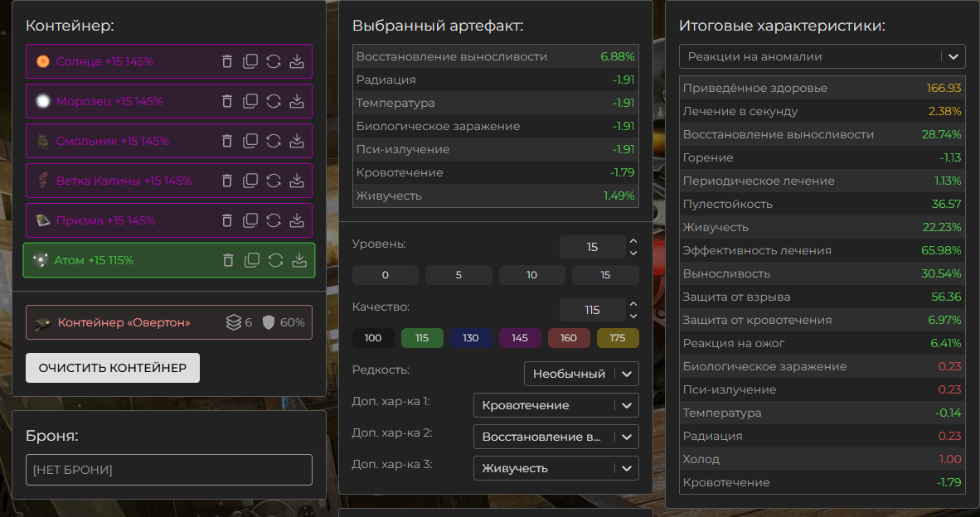The image size is (980, 517).
Task: Choose the blue 130 quality swatch
Action: click(x=471, y=338)
